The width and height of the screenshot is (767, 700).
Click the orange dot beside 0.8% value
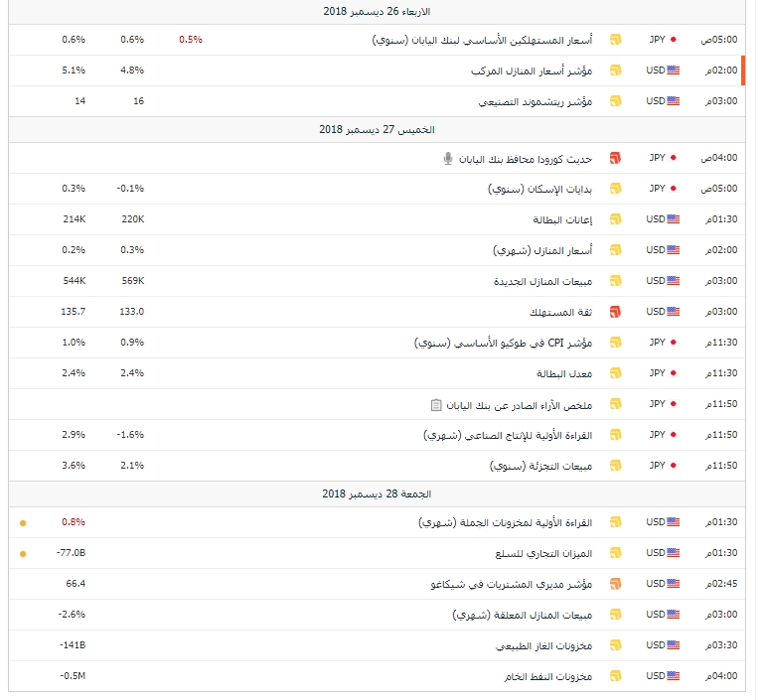coord(23,523)
